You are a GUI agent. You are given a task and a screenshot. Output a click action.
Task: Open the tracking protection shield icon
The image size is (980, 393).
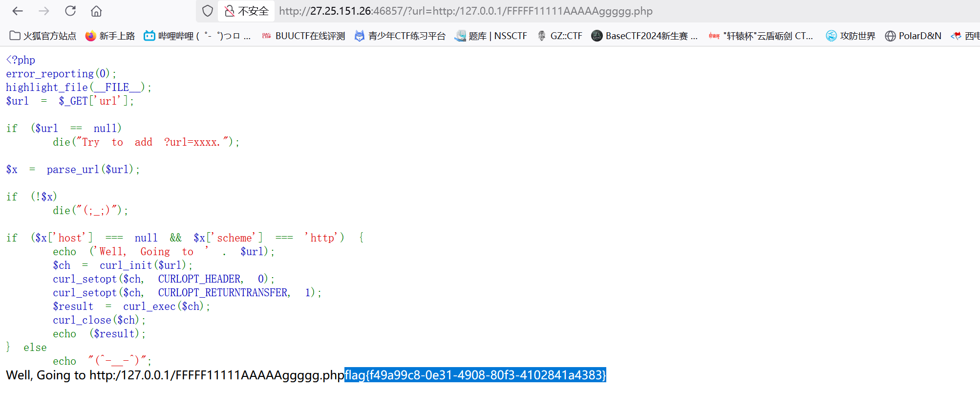(208, 11)
